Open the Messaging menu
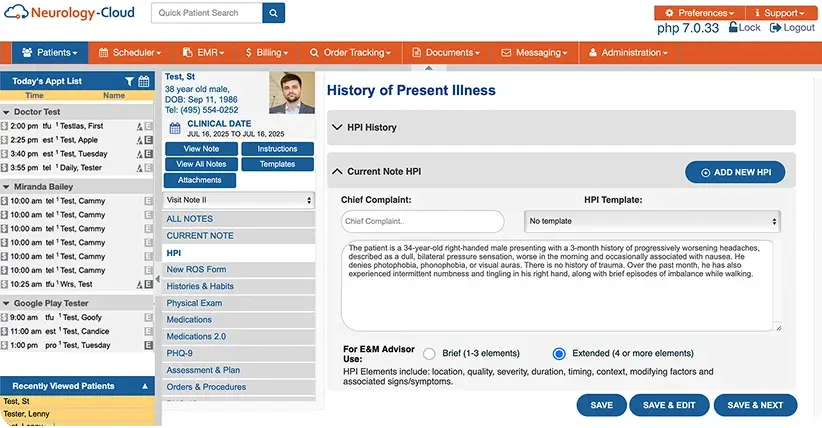This screenshot has width=822, height=428. [535, 52]
